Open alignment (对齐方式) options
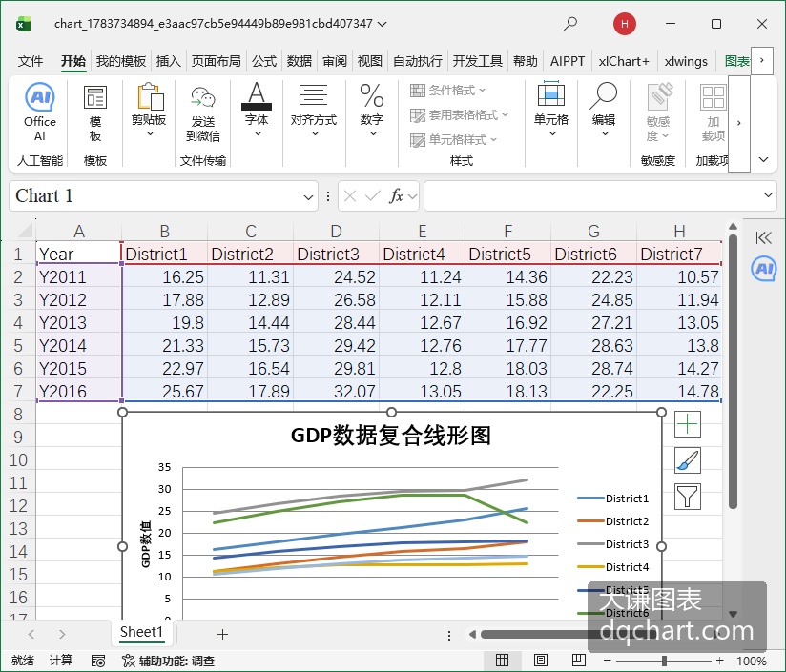 [x=314, y=111]
